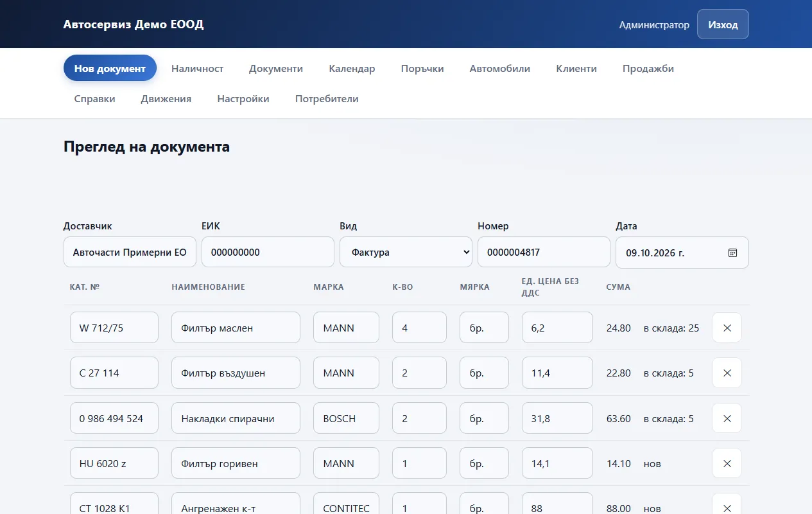Delete the HU 6020 z row
Image resolution: width=812 pixels, height=514 pixels.
coord(727,463)
